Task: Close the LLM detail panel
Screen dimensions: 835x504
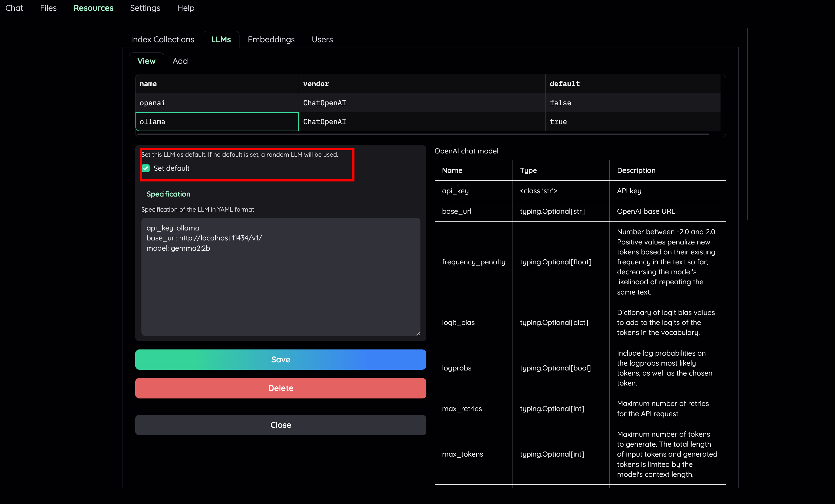Action: pos(281,425)
